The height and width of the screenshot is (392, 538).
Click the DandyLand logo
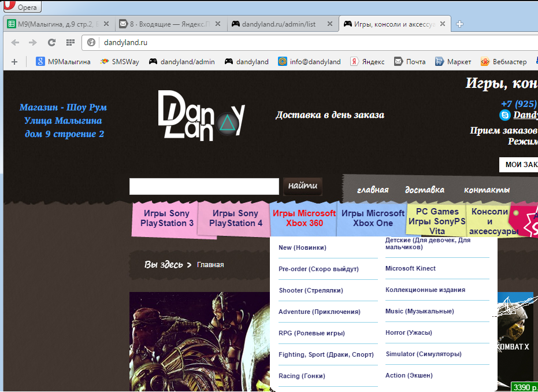pos(202,116)
